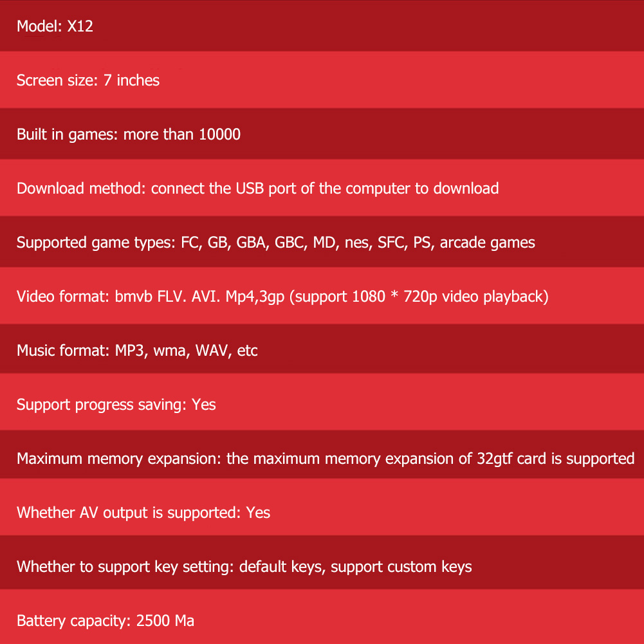Select the Video format label

click(x=61, y=297)
